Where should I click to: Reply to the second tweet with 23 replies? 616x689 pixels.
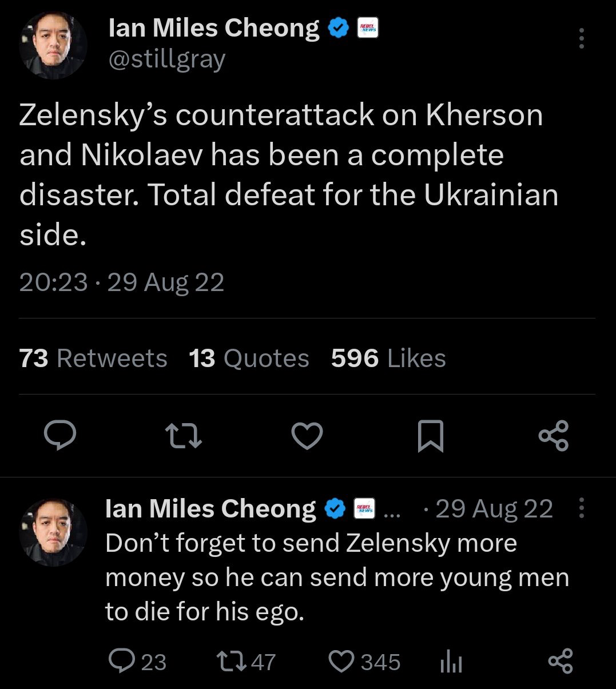click(x=137, y=662)
